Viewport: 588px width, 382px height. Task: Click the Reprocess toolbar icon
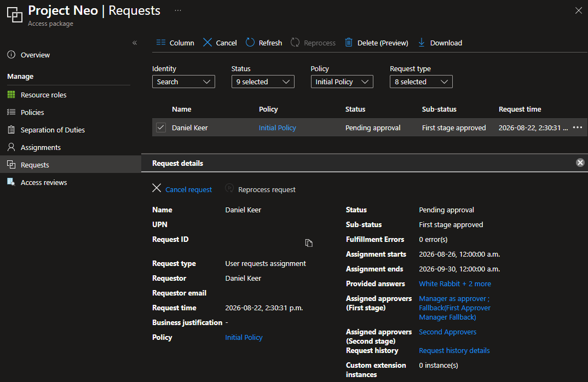295,42
